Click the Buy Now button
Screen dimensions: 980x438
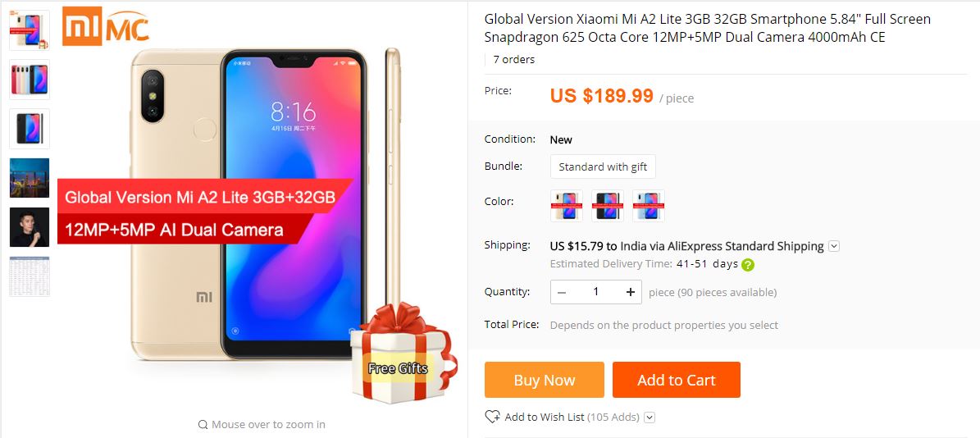[x=545, y=380]
